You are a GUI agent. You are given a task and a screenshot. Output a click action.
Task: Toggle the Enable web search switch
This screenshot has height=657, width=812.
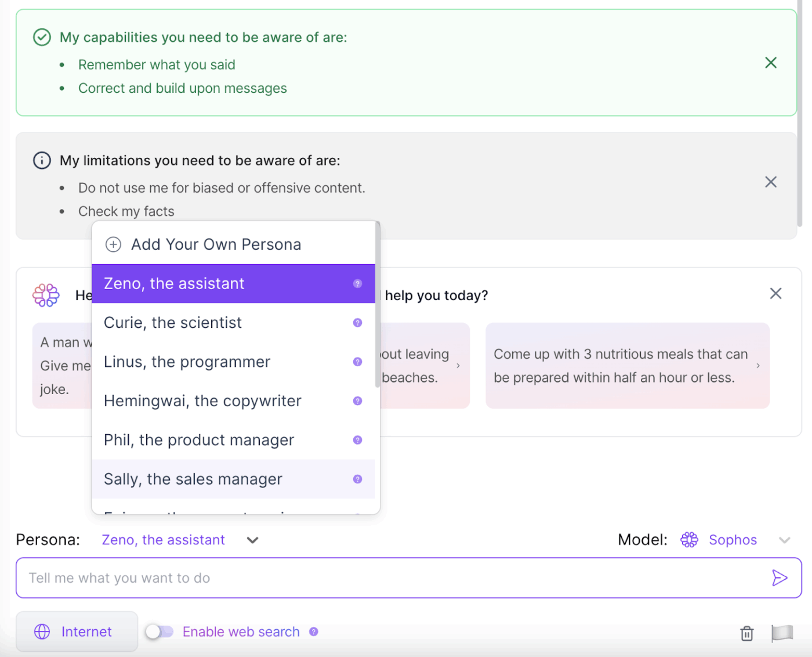tap(159, 631)
